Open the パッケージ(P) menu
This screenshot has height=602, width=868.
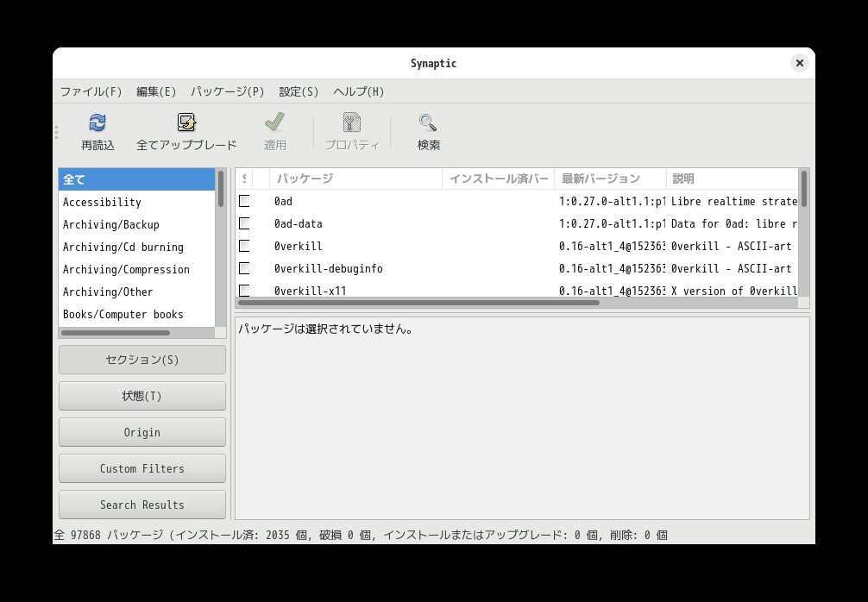[228, 91]
